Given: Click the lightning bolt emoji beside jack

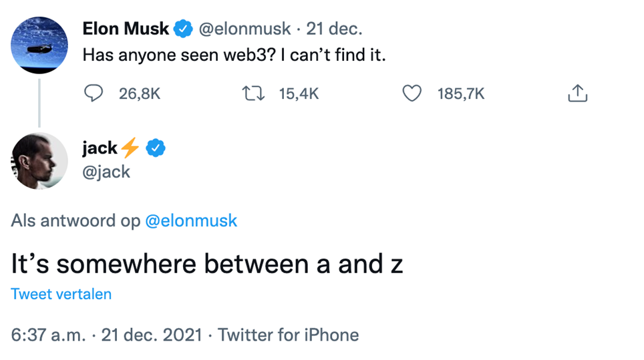Looking at the screenshot, I should pyautogui.click(x=130, y=148).
